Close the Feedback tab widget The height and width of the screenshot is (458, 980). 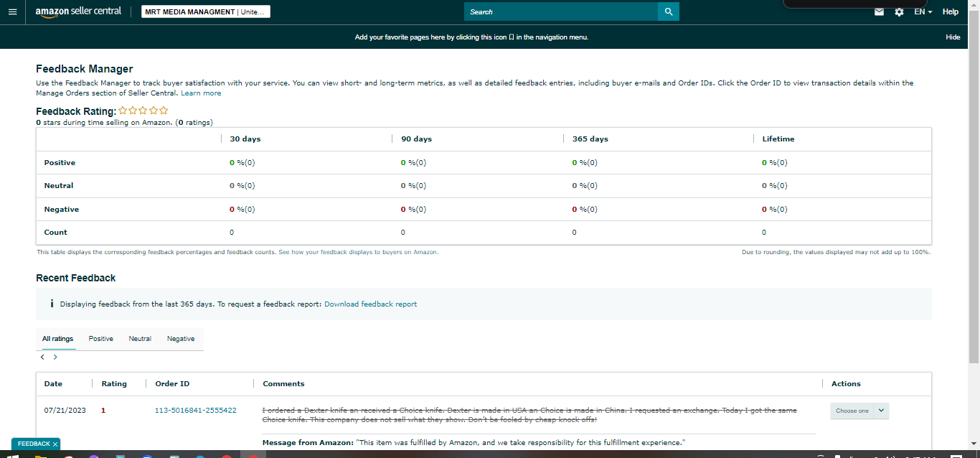pos(55,444)
